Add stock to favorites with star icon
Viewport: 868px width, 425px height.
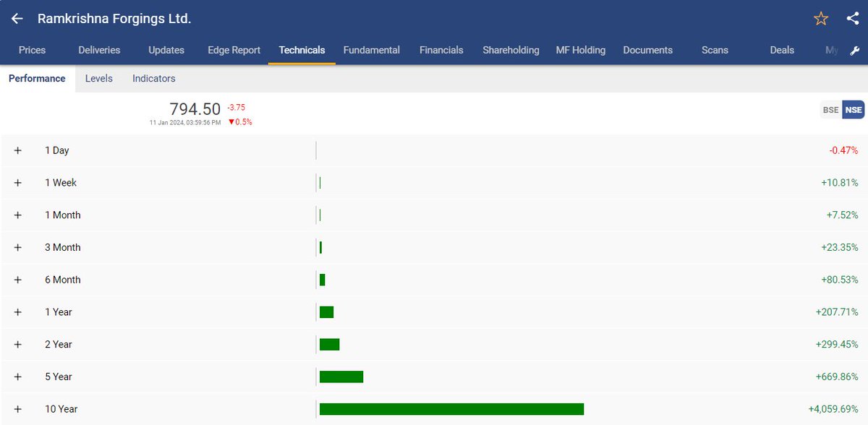pyautogui.click(x=821, y=19)
